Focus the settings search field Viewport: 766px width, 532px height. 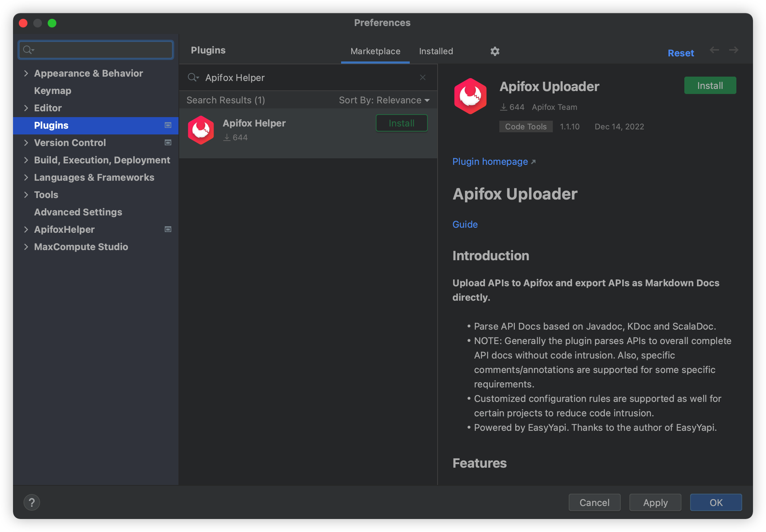(x=101, y=50)
